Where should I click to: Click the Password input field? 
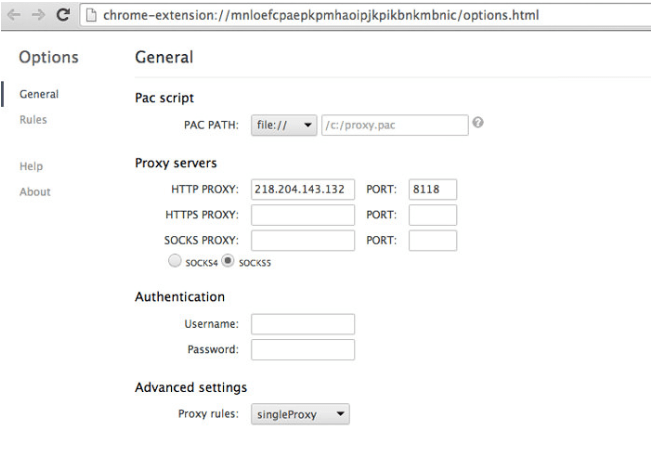[x=302, y=349]
